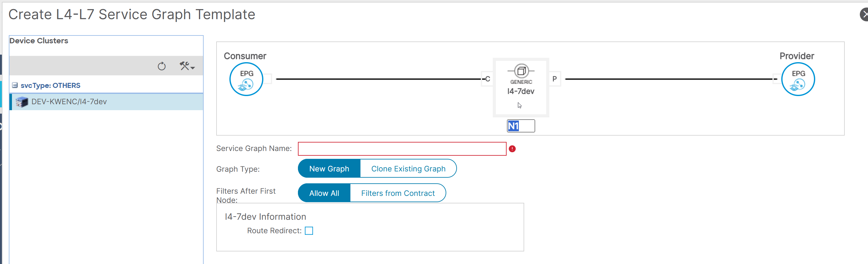This screenshot has width=868, height=264.
Task: Click the Device Clusters panel header
Action: [39, 41]
